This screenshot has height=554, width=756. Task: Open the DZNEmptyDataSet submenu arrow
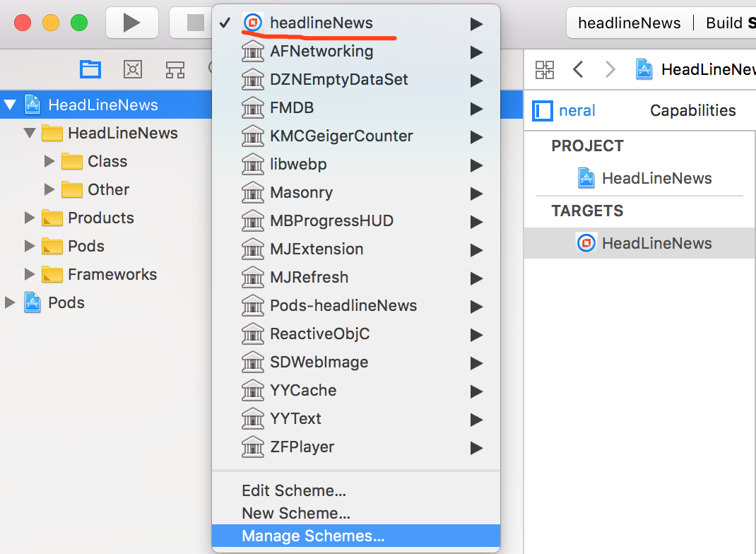pyautogui.click(x=476, y=80)
